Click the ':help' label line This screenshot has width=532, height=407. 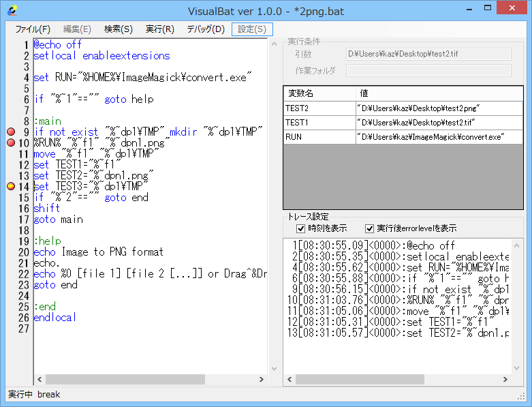pos(48,241)
